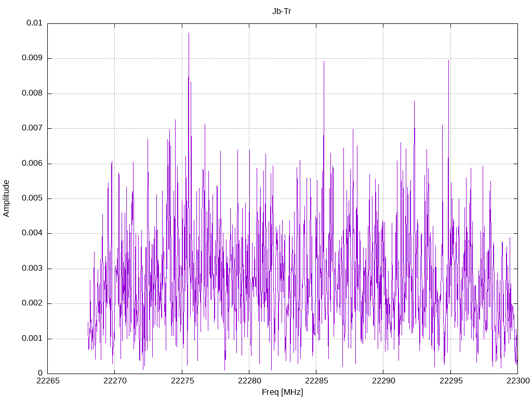Click the y-axis tick label 0.002

32,303
